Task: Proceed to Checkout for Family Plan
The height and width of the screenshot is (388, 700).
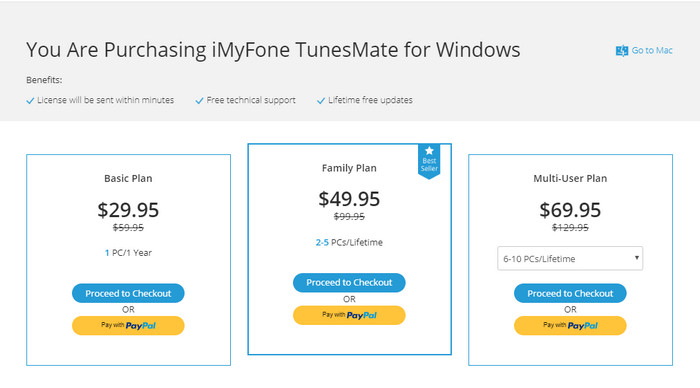Action: [x=349, y=283]
